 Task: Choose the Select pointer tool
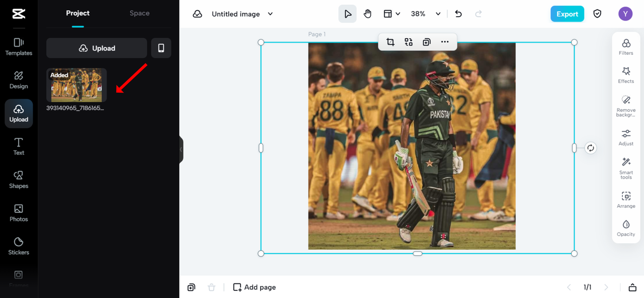click(x=347, y=14)
